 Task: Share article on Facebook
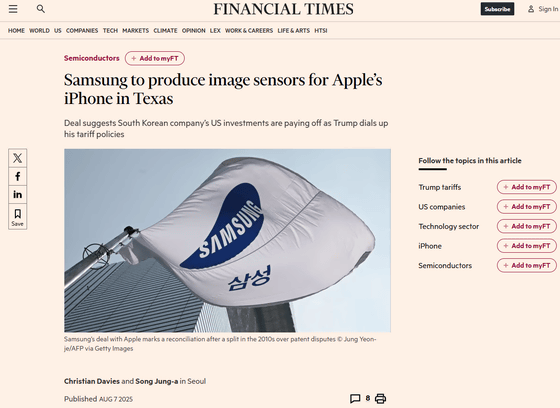18,176
